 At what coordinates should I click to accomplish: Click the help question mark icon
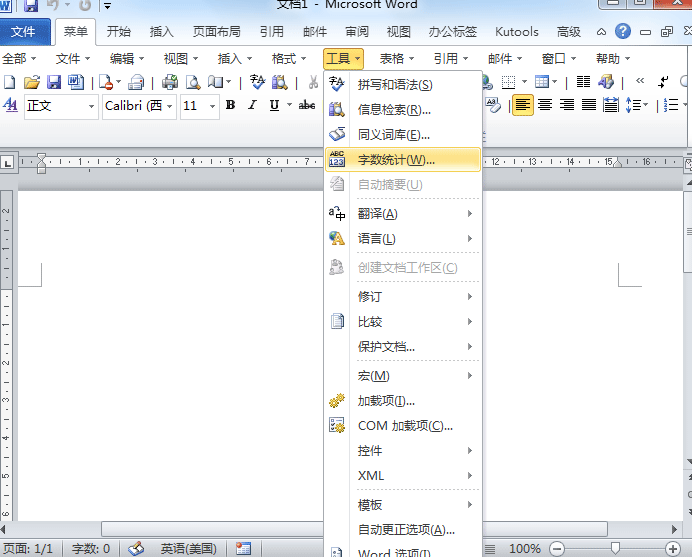623,31
